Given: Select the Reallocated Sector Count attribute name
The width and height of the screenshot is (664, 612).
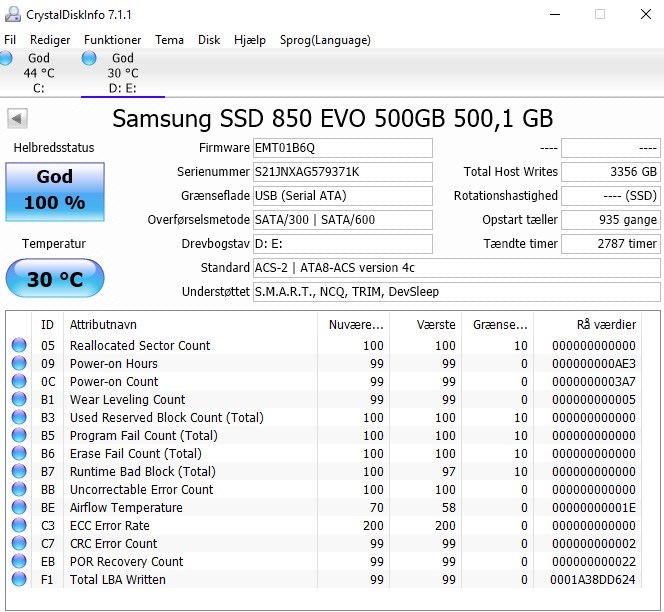Looking at the screenshot, I should (x=140, y=346).
